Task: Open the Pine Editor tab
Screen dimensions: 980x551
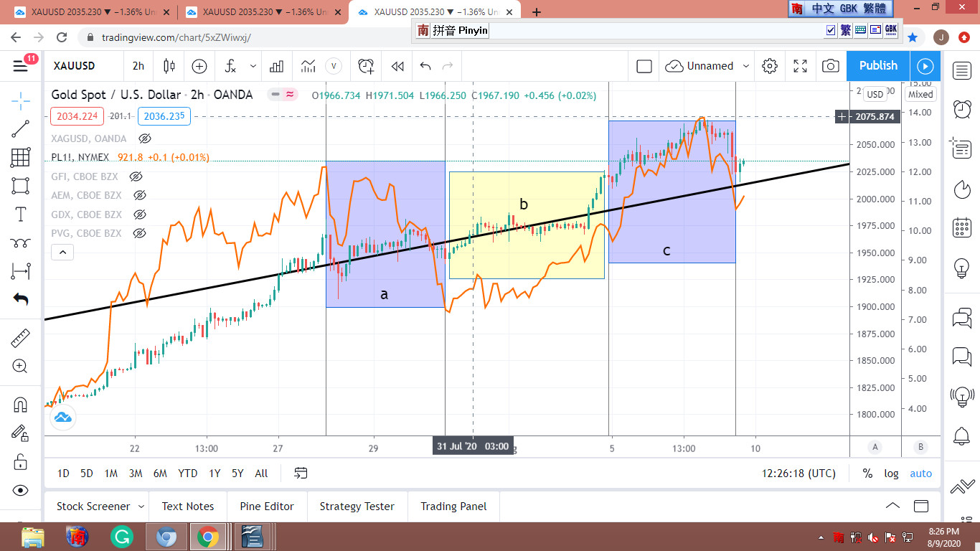Action: 267,507
